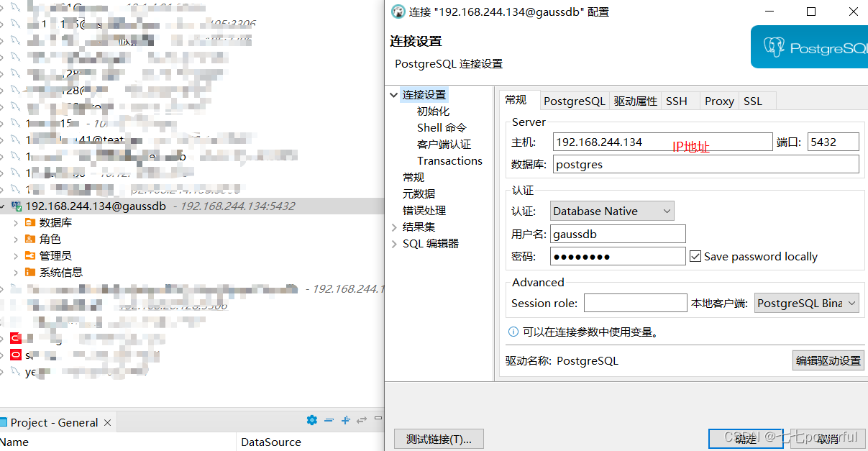This screenshot has height=451, width=868.
Task: Click 驱动名称: PostgreSQL label text
Action: pos(562,361)
